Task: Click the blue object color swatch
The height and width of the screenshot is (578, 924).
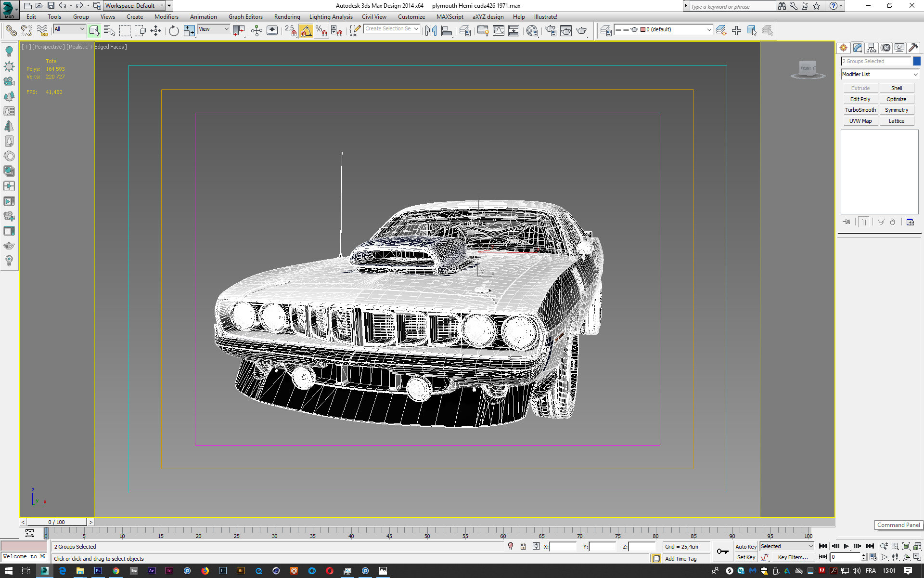Action: click(x=917, y=61)
